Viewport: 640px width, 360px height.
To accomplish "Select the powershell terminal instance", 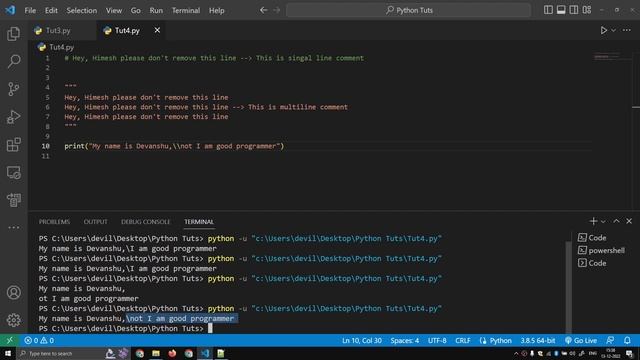I will 601,250.
